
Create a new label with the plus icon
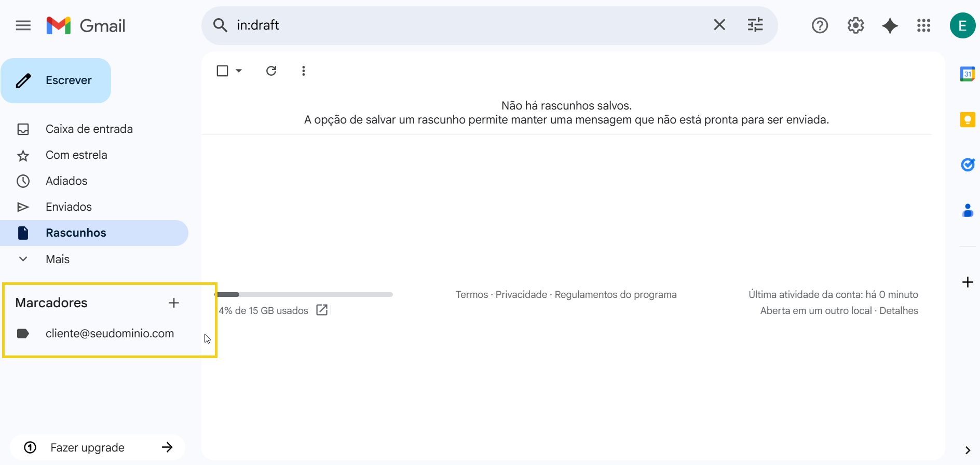click(174, 303)
